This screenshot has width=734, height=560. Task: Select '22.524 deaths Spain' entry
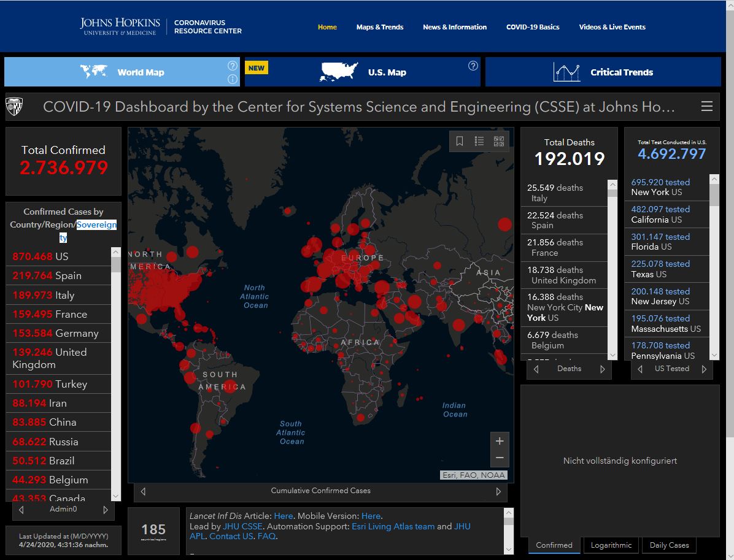(564, 220)
